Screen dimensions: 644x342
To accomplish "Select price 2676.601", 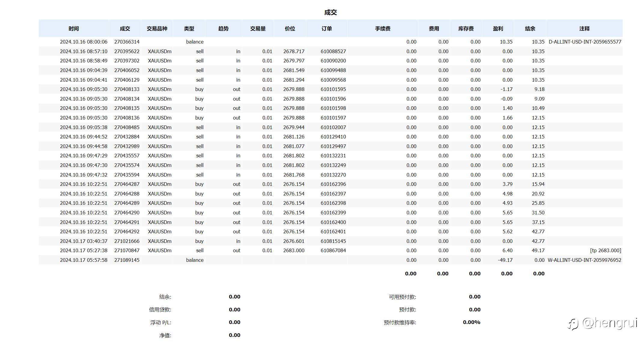I will 294,241.
